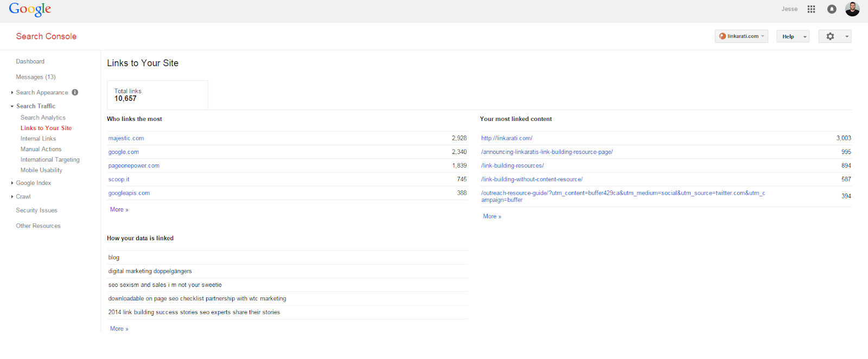Screen dimensions: 868x359
Task: Open scoop.it linking domain
Action: click(x=119, y=179)
